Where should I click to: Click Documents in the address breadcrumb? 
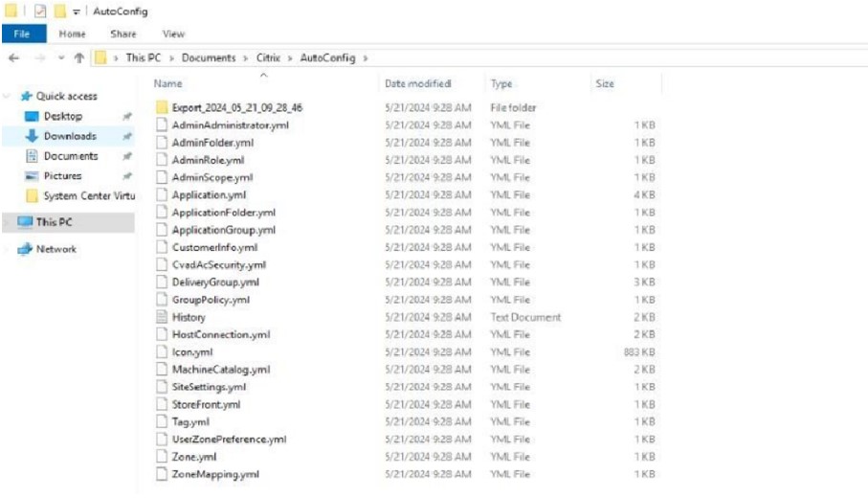(x=208, y=58)
